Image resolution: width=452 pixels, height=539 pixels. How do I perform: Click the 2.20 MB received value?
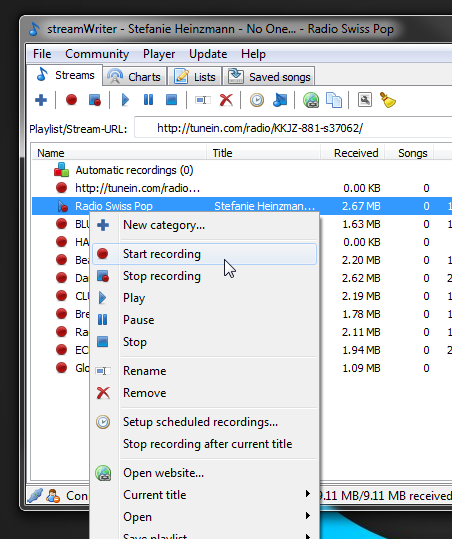(x=361, y=260)
